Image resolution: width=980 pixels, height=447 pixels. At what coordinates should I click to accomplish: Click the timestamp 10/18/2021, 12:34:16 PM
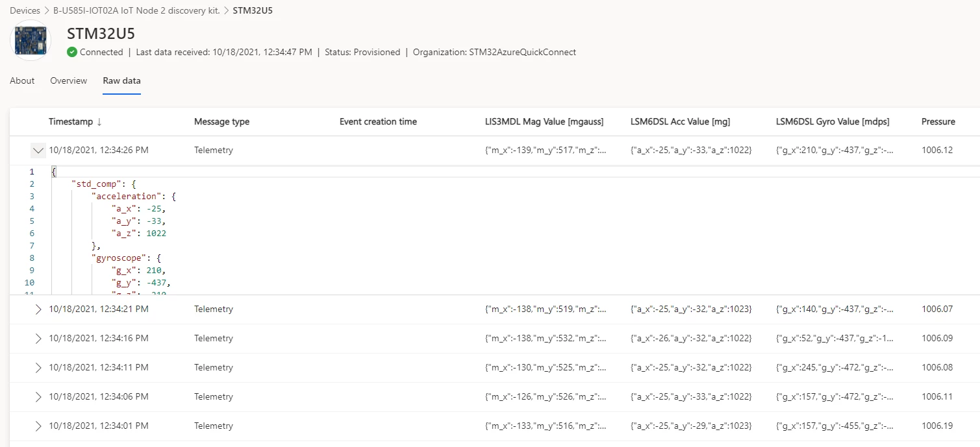tap(99, 339)
